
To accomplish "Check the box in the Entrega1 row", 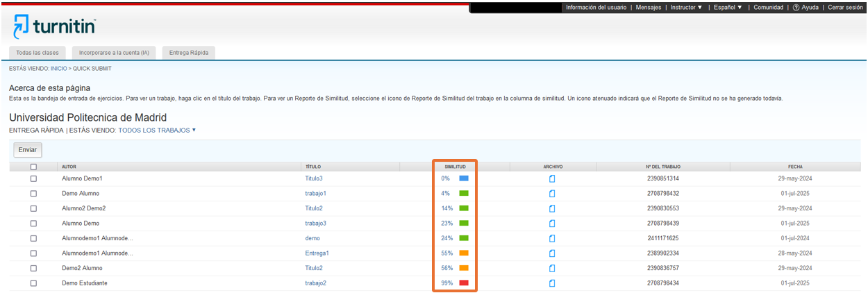I will 33,253.
